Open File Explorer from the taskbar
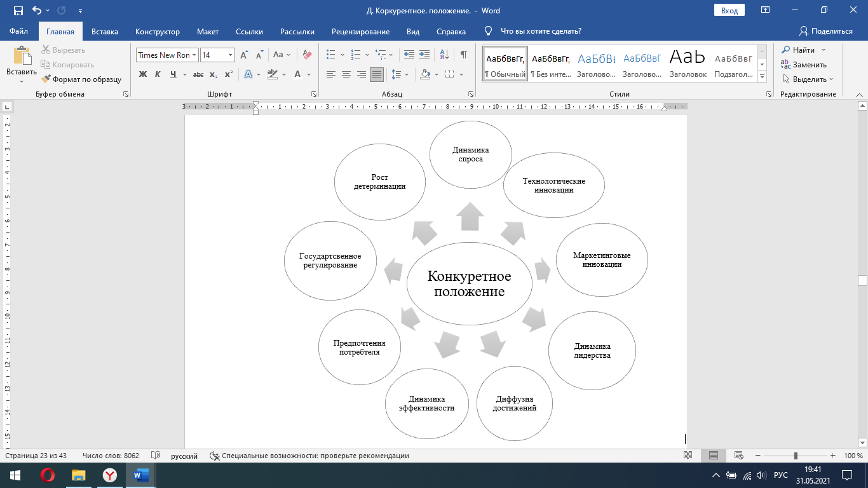The height and width of the screenshot is (488, 868). click(x=78, y=475)
